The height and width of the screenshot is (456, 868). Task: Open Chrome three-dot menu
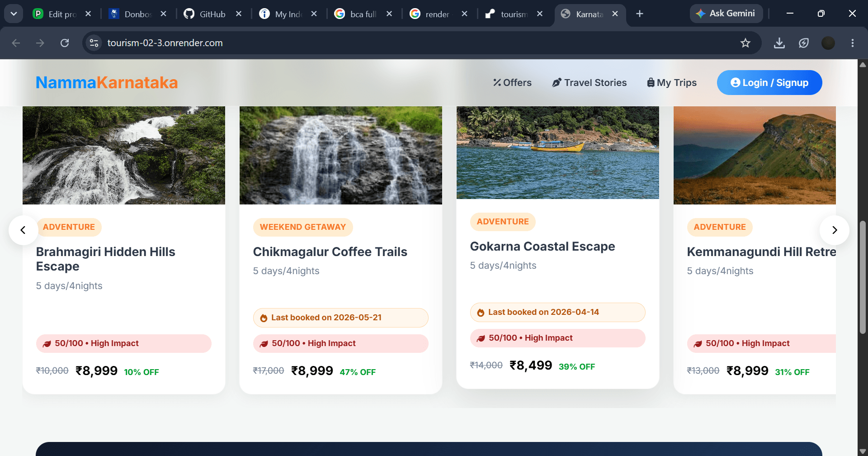tap(853, 43)
